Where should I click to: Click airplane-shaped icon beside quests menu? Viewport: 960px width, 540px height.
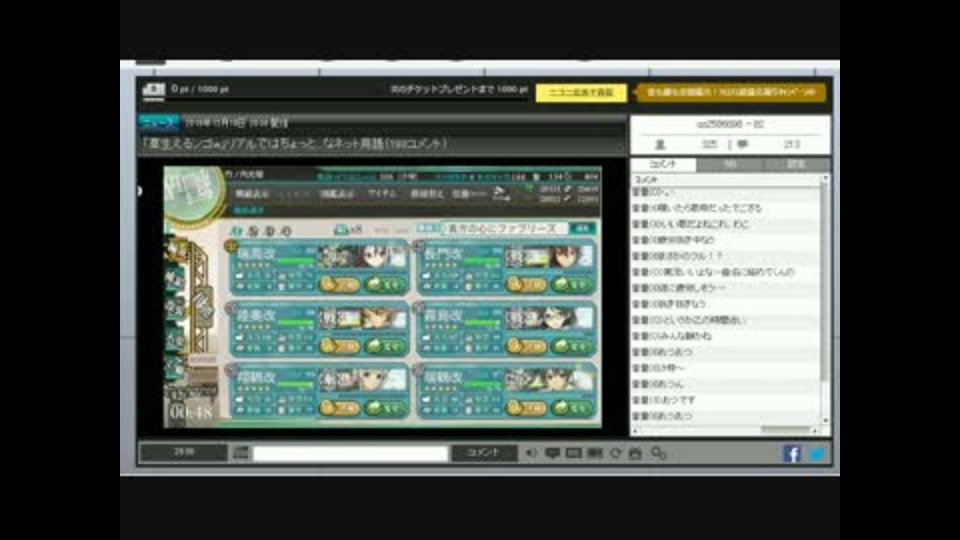(501, 193)
